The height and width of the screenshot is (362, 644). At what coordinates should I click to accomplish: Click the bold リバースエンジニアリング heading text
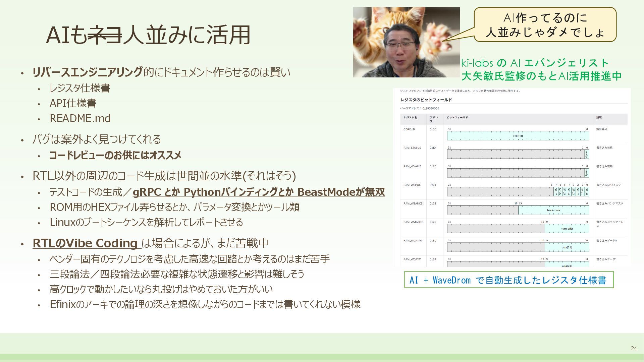[x=87, y=72]
